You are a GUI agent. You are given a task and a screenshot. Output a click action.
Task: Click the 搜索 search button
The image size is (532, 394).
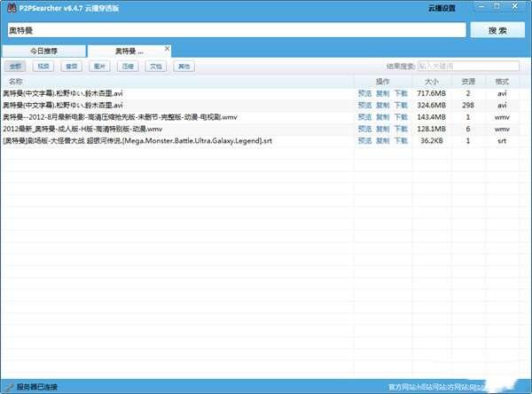pos(497,30)
